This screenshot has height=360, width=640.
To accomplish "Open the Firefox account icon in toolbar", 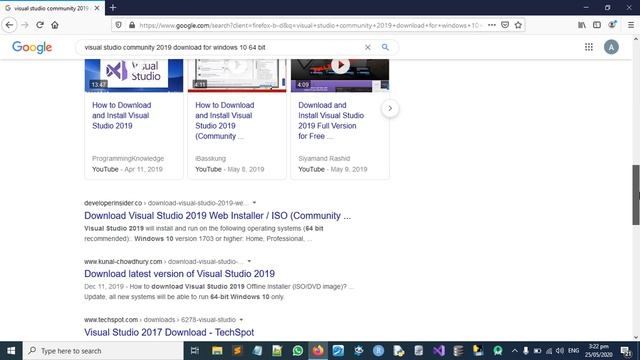I will click(612, 24).
